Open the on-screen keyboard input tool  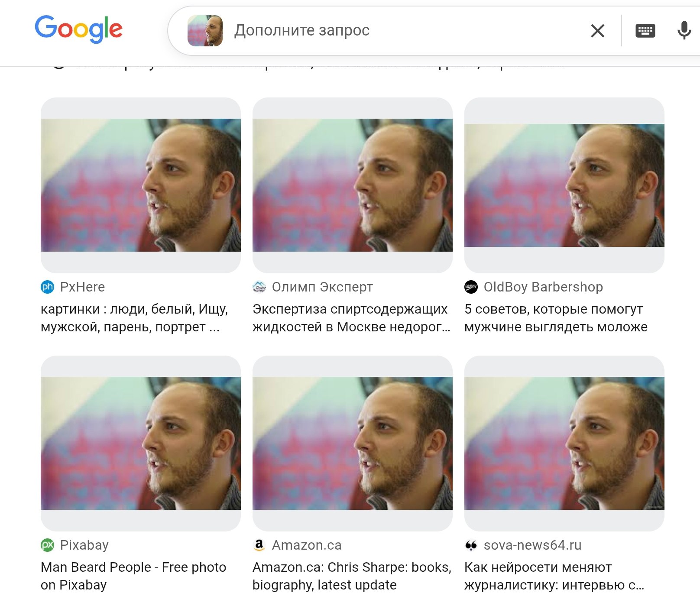click(x=645, y=31)
